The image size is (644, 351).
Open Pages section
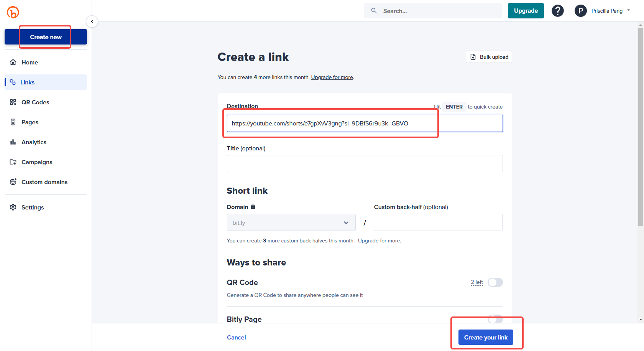[x=46, y=122]
